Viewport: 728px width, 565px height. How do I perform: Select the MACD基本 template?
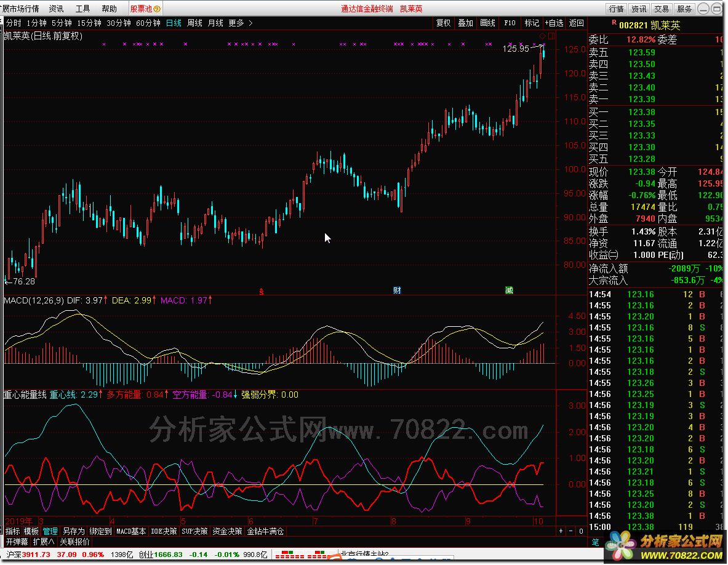point(131,531)
